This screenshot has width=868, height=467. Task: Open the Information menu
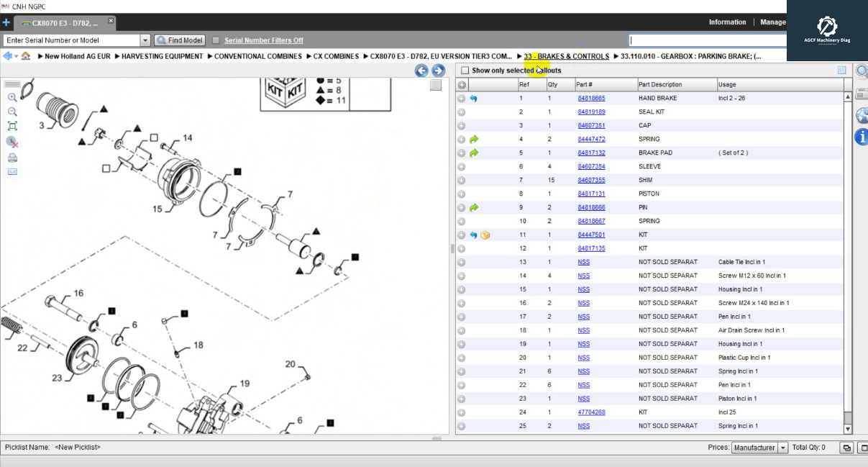click(727, 22)
